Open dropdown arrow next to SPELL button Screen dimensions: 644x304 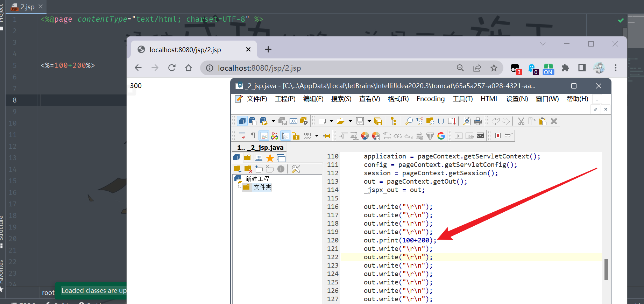tap(317, 136)
